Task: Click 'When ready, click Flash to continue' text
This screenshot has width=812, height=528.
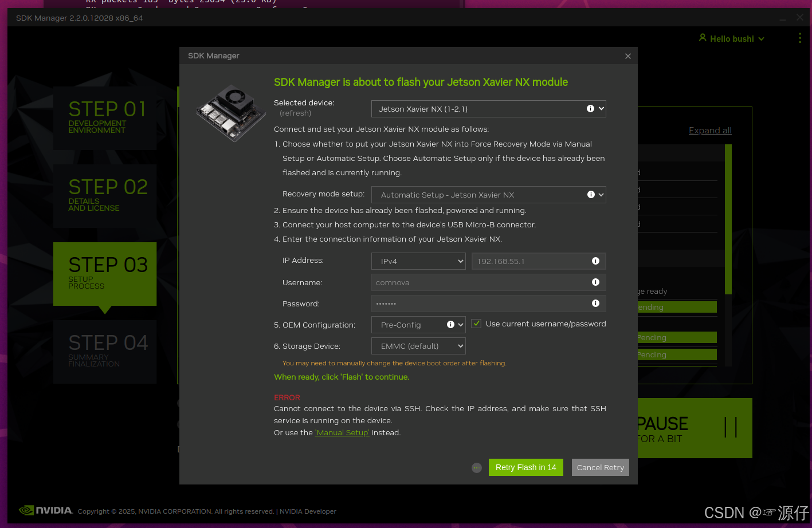Action: tap(342, 377)
